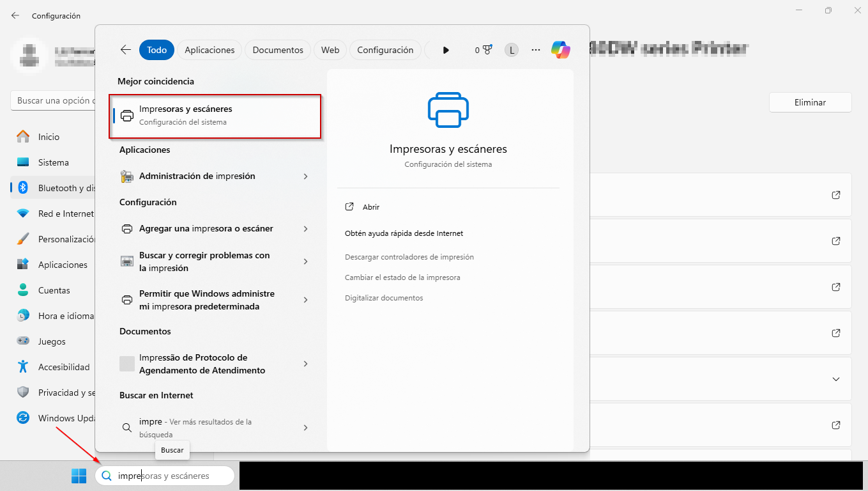
Task: Open Cambiar el estado de la impresora link
Action: (x=402, y=277)
